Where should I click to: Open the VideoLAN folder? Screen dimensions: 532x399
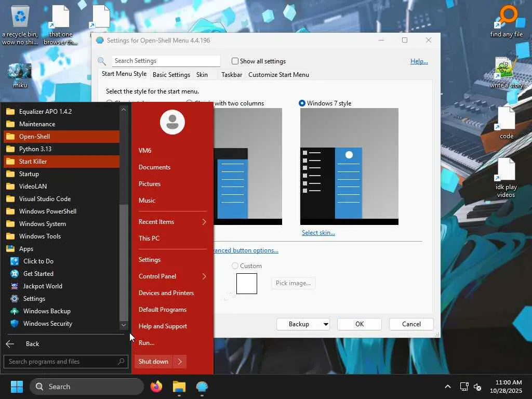point(61,187)
